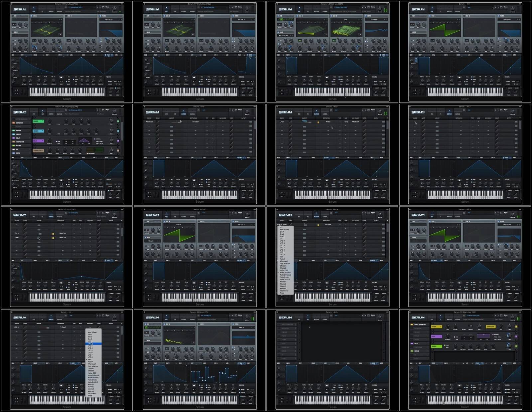Viewport: 532px width, 412px height.
Task: Click Aftertouch source cell beside Fil Cutoff destination
Action: pos(149,122)
